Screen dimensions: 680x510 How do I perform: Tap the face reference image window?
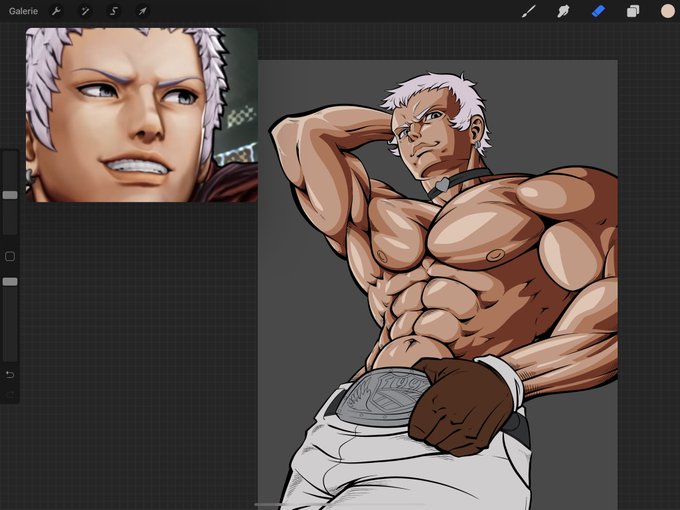(x=142, y=115)
